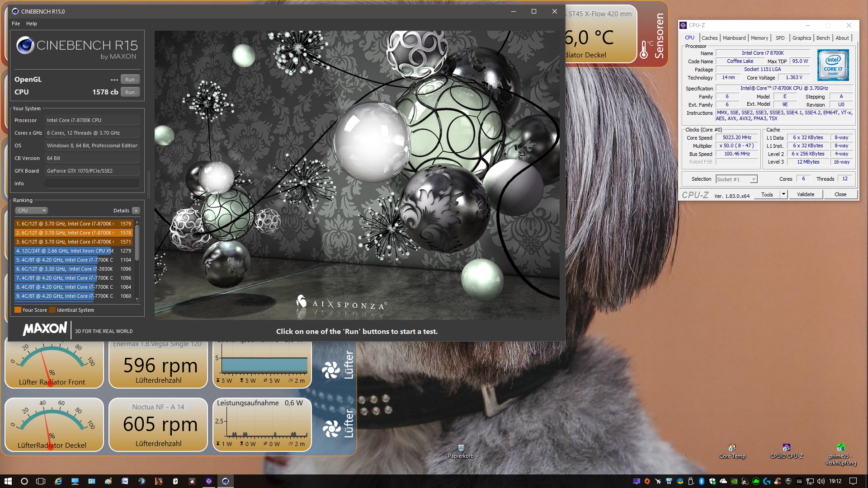Viewport: 868px width, 488px height.
Task: Open the prime95 shortcut on desktop
Action: [840, 449]
